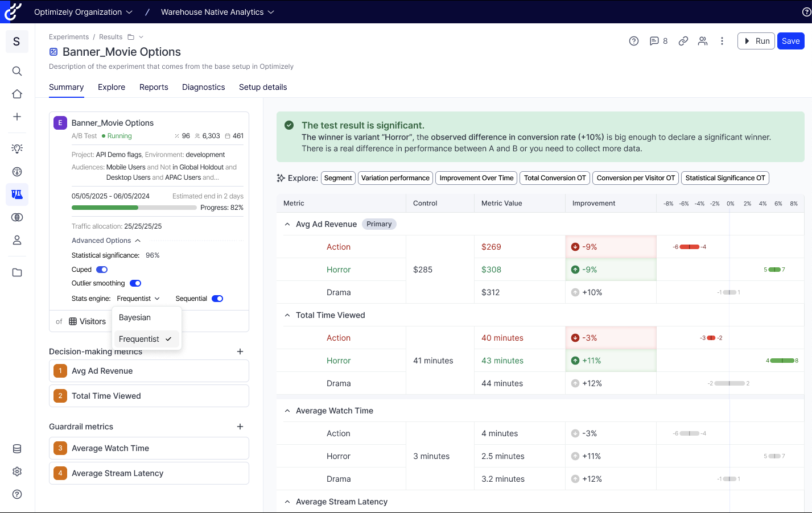Viewport: 812px width, 513px height.
Task: Turn off the Sequential toggle
Action: tap(217, 299)
